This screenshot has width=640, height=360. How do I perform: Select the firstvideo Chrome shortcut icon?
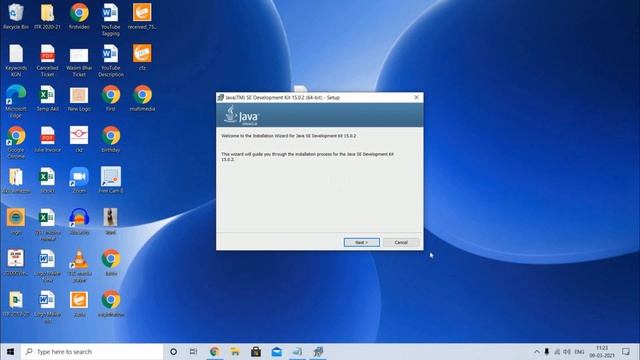click(x=79, y=16)
